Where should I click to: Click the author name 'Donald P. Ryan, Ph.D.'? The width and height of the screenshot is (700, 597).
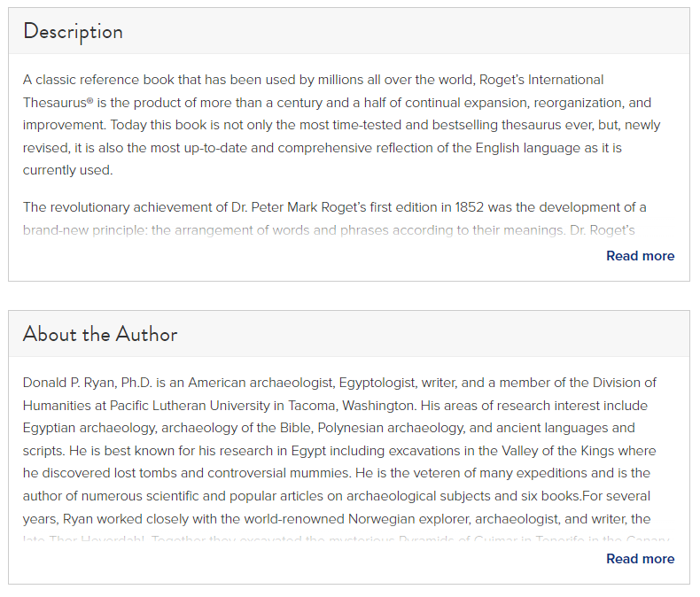click(88, 383)
